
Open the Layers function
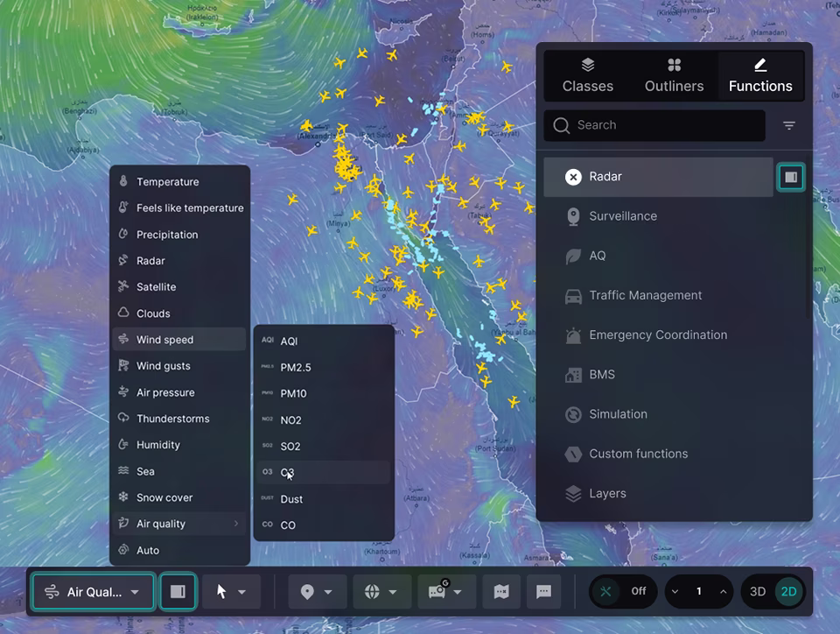click(607, 493)
